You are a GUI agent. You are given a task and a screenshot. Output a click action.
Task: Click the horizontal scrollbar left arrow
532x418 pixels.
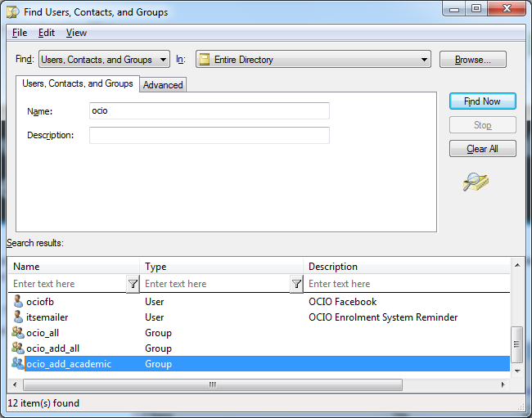(x=15, y=384)
